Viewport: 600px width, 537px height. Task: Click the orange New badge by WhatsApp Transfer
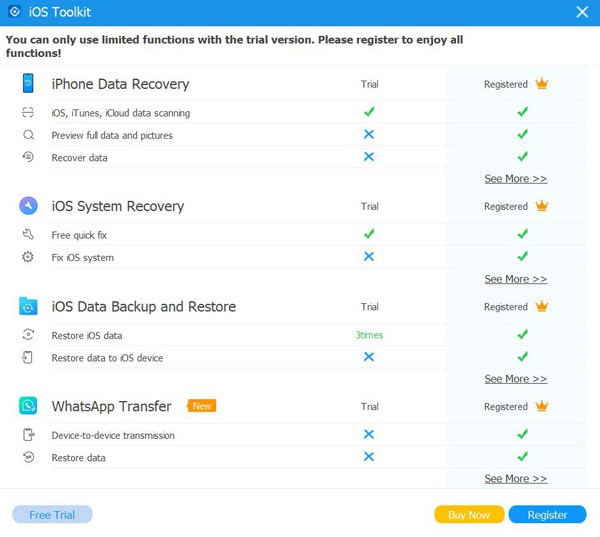[202, 406]
